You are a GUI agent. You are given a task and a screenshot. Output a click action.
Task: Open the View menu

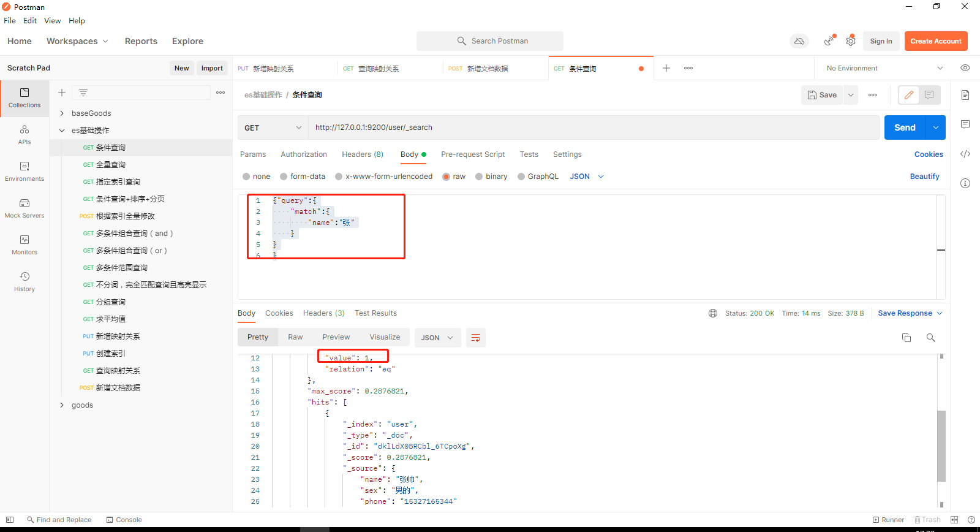[x=52, y=20]
